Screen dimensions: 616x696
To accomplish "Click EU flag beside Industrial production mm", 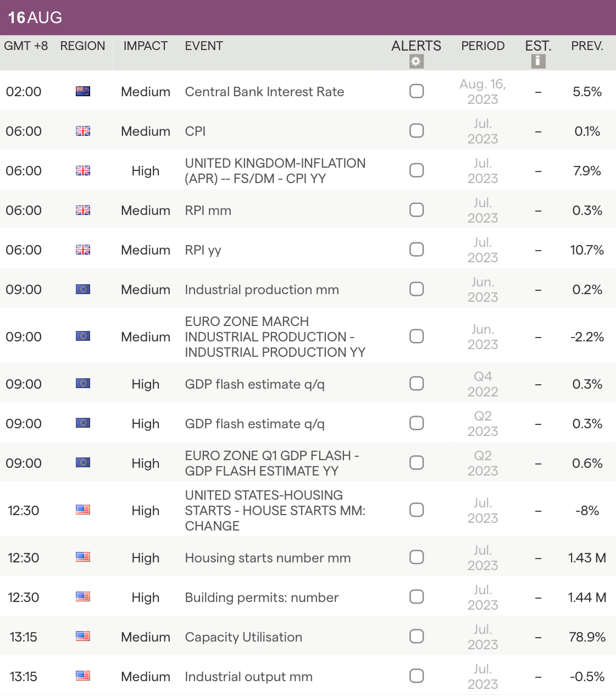I will click(83, 289).
